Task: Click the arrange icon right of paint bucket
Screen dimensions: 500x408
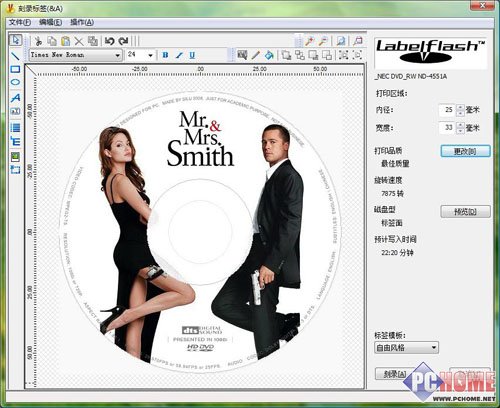Action: [x=286, y=55]
